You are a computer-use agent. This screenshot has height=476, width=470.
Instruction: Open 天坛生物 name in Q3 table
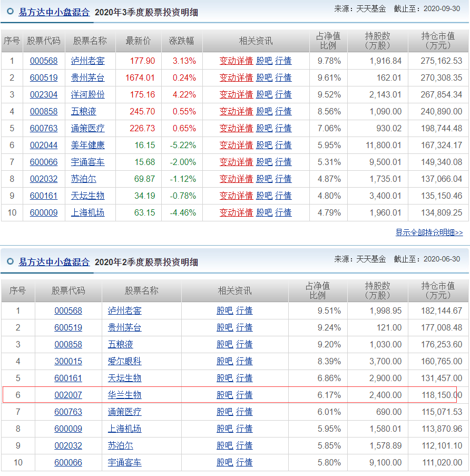[x=87, y=196]
